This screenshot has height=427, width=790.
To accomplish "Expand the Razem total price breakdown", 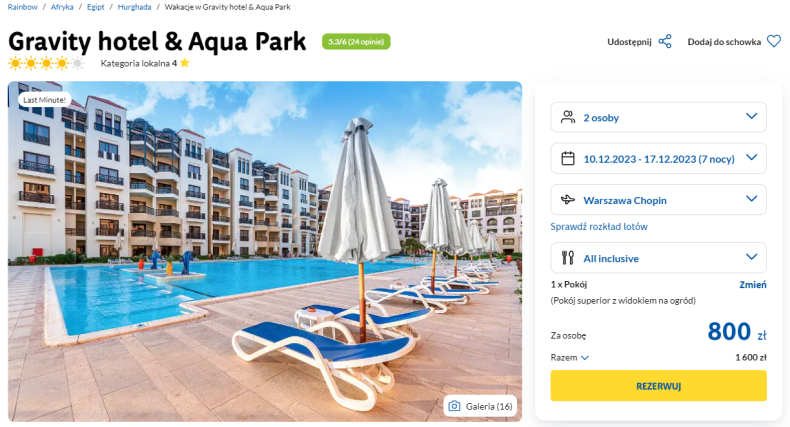I will pos(569,358).
